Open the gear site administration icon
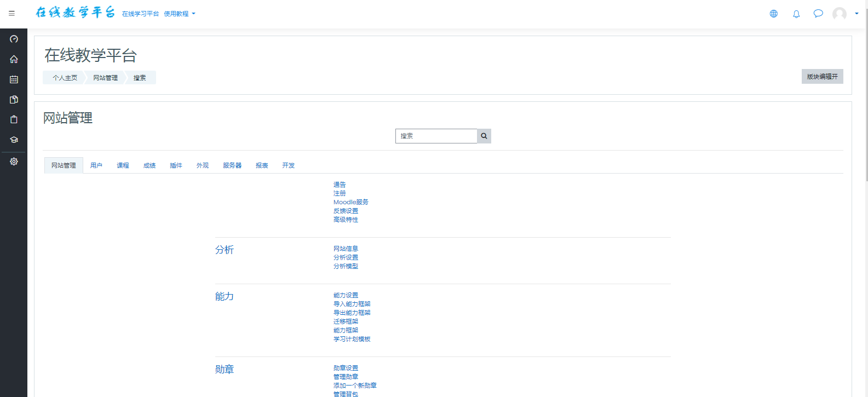This screenshot has height=397, width=868. point(14,162)
